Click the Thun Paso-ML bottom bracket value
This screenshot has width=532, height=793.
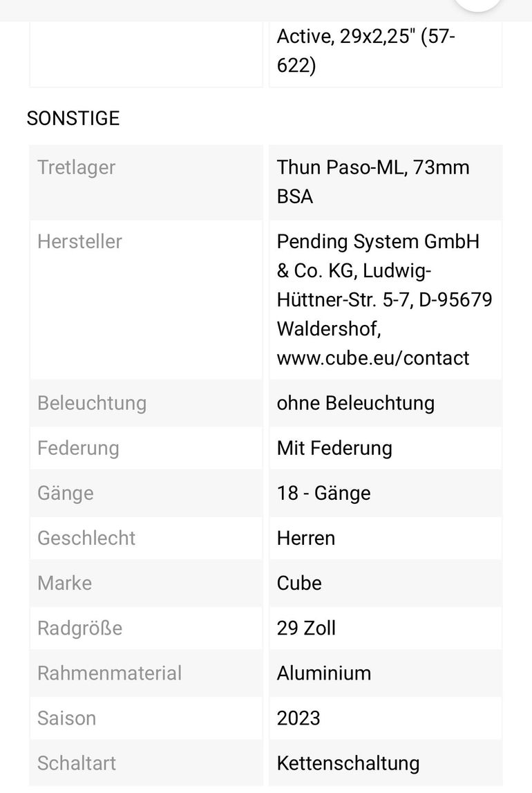[373, 181]
